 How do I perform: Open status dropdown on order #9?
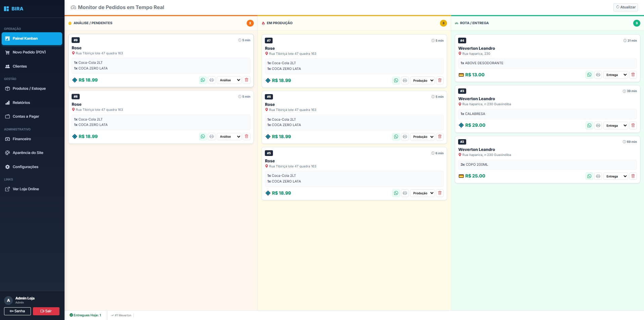click(229, 80)
